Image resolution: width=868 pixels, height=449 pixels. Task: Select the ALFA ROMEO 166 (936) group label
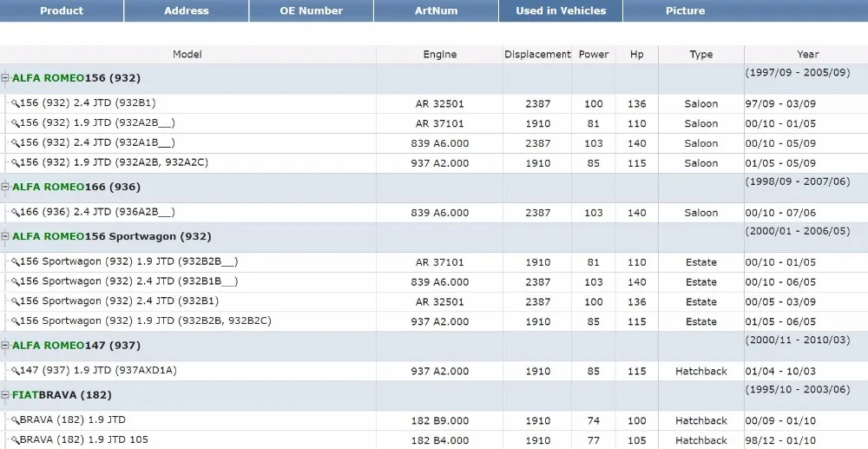coord(76,187)
